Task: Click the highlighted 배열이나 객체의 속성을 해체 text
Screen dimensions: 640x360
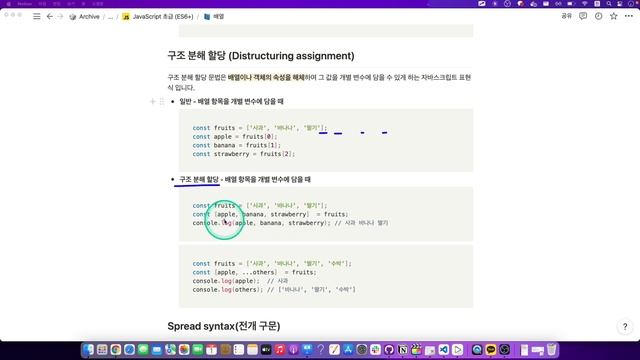Action: [266, 77]
